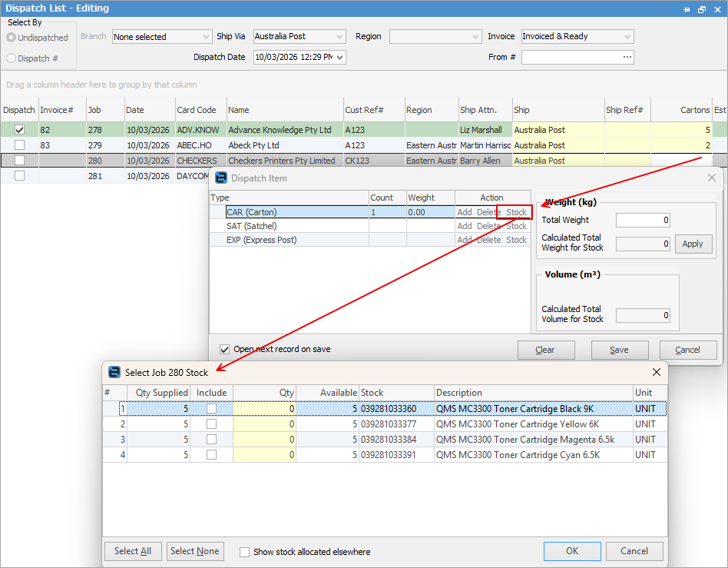Restore down the Dispatch List window
Screen dimensions: 728x568
(x=702, y=9)
